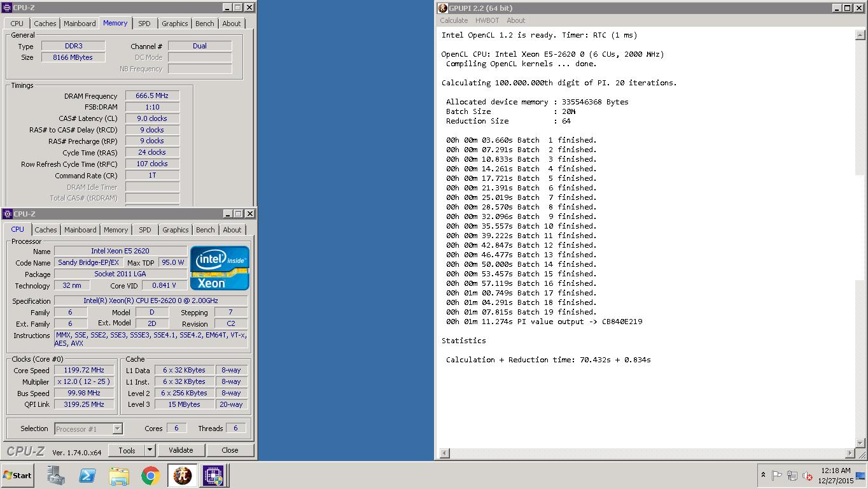
Task: Click the Name field Intel Xeon E5 2620
Action: pyautogui.click(x=120, y=251)
